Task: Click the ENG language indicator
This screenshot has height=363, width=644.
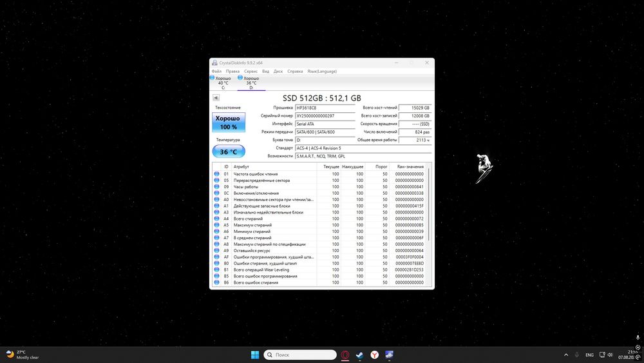Action: 589,355
